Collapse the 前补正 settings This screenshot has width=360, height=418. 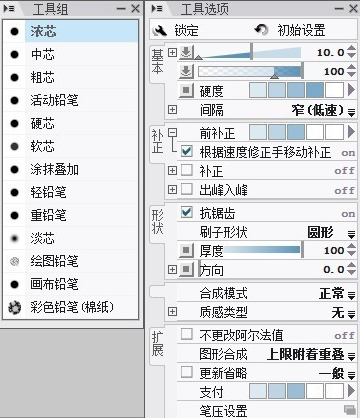coord(172,133)
